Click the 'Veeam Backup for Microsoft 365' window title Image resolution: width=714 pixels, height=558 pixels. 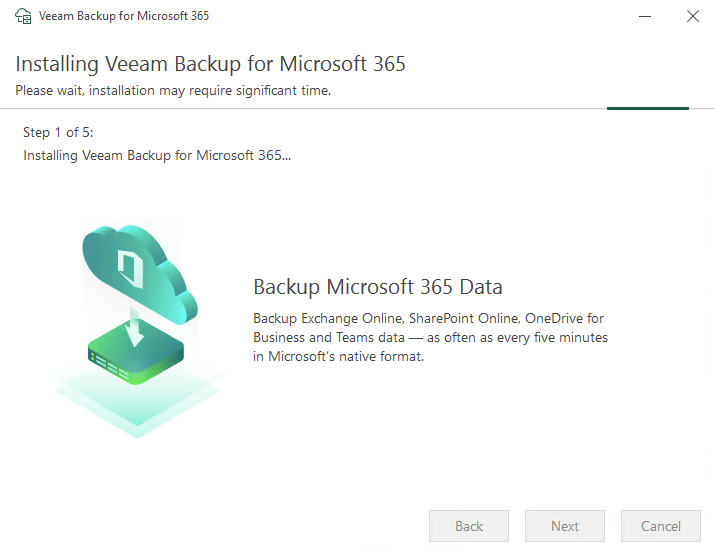124,16
